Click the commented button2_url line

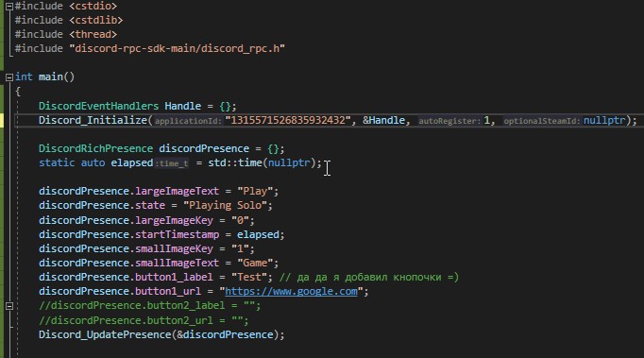(144, 320)
